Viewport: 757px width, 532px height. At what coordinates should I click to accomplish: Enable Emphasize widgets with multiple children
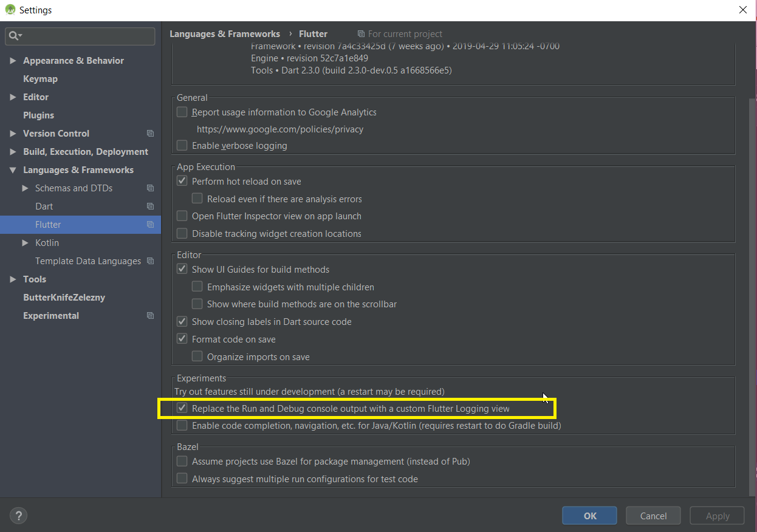pyautogui.click(x=197, y=287)
